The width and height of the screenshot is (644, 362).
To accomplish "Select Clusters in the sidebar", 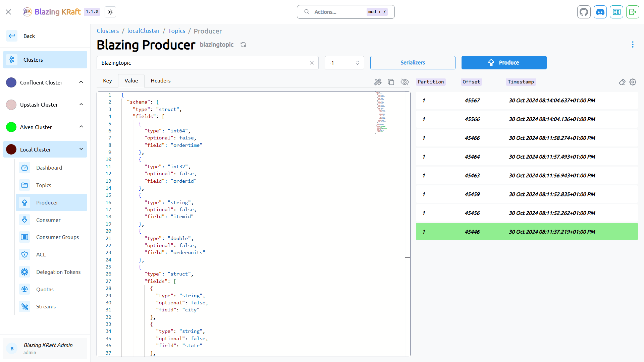I will (45, 60).
